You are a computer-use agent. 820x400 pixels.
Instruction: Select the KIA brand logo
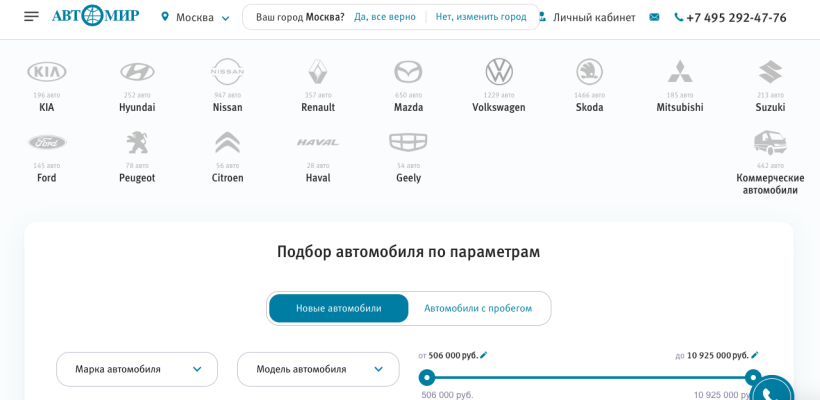(x=47, y=72)
